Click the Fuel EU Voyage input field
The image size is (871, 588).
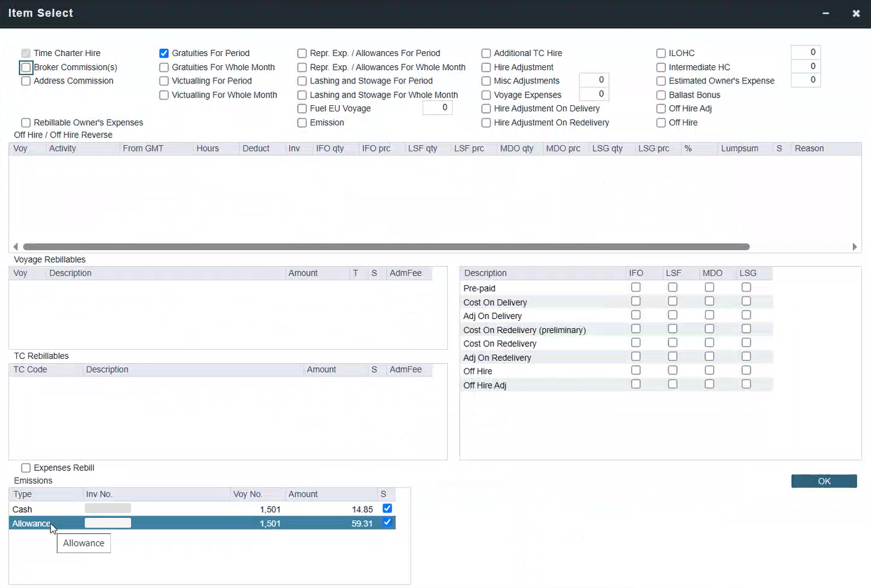[x=437, y=108]
